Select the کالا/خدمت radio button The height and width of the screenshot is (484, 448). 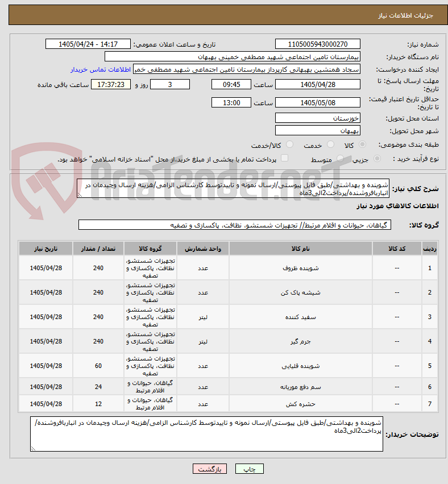289,144
